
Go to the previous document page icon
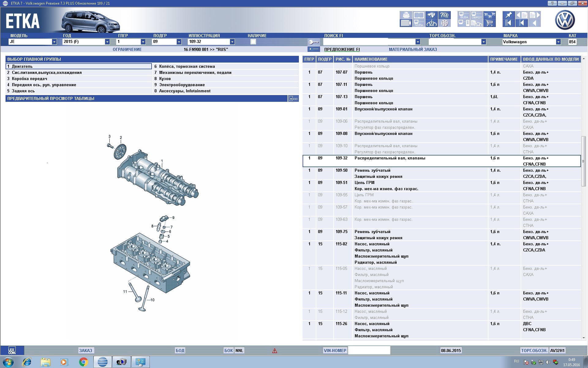522,15
